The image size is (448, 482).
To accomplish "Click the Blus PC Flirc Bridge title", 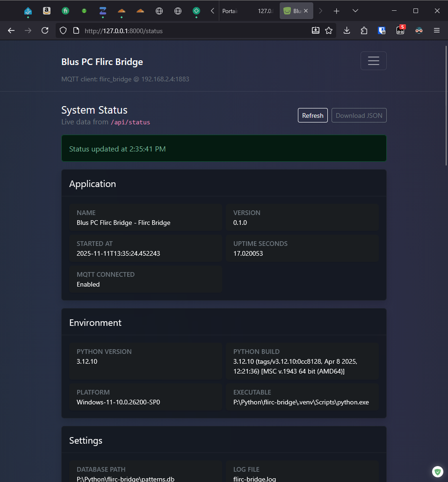I will 102,62.
